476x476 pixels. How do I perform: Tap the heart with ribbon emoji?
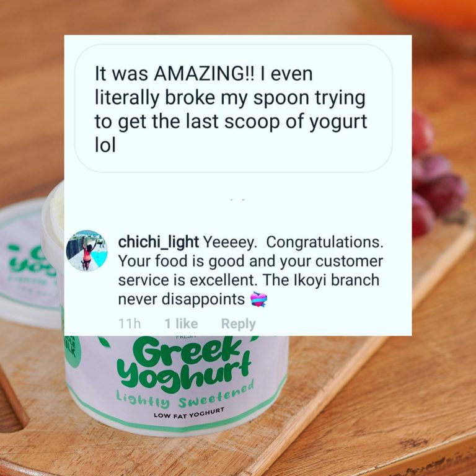point(258,299)
